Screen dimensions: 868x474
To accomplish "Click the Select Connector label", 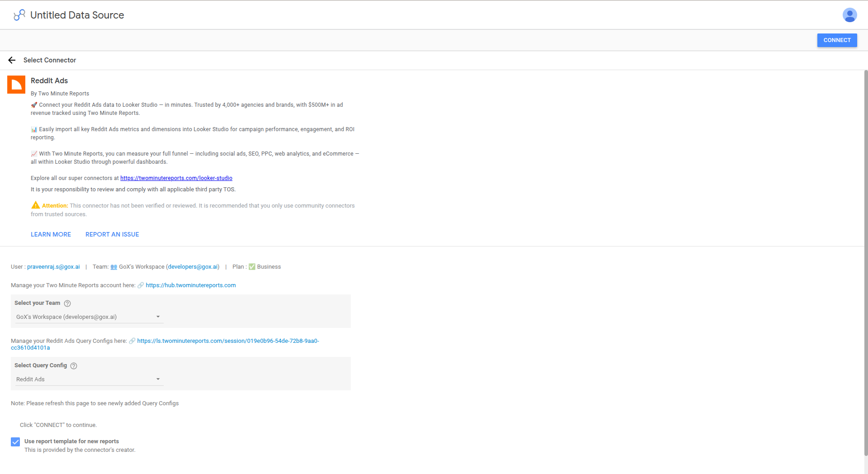I will [50, 60].
